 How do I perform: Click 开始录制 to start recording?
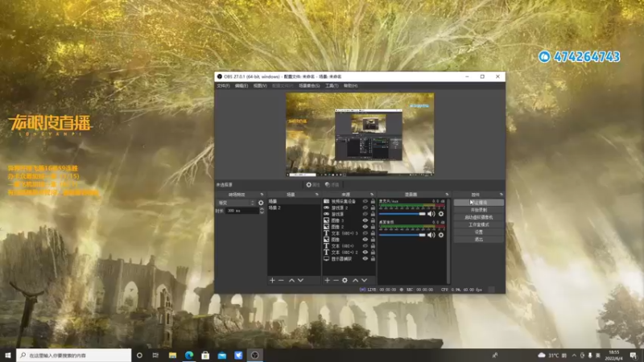[x=478, y=210]
